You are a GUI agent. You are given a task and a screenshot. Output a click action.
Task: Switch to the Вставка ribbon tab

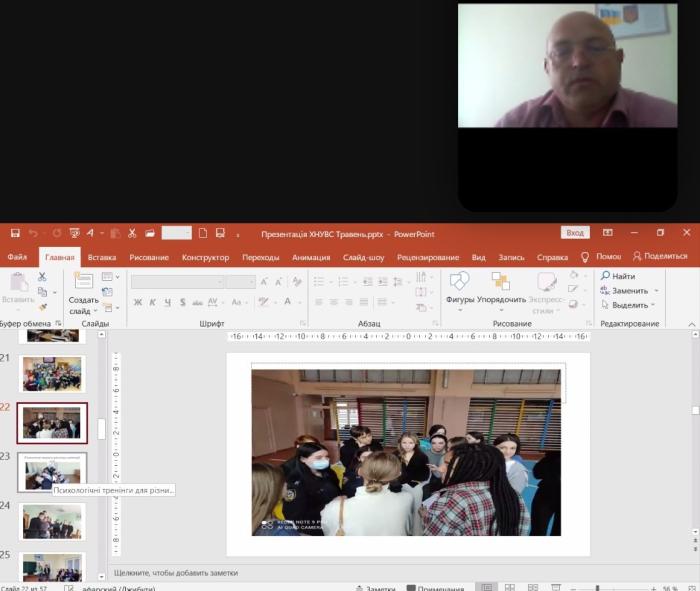tap(102, 257)
